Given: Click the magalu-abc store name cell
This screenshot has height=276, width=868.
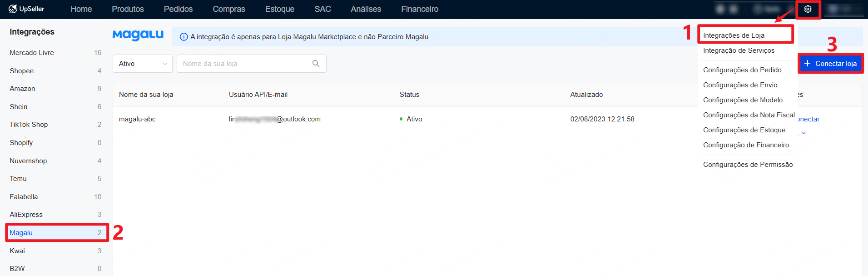Looking at the screenshot, I should pos(137,119).
